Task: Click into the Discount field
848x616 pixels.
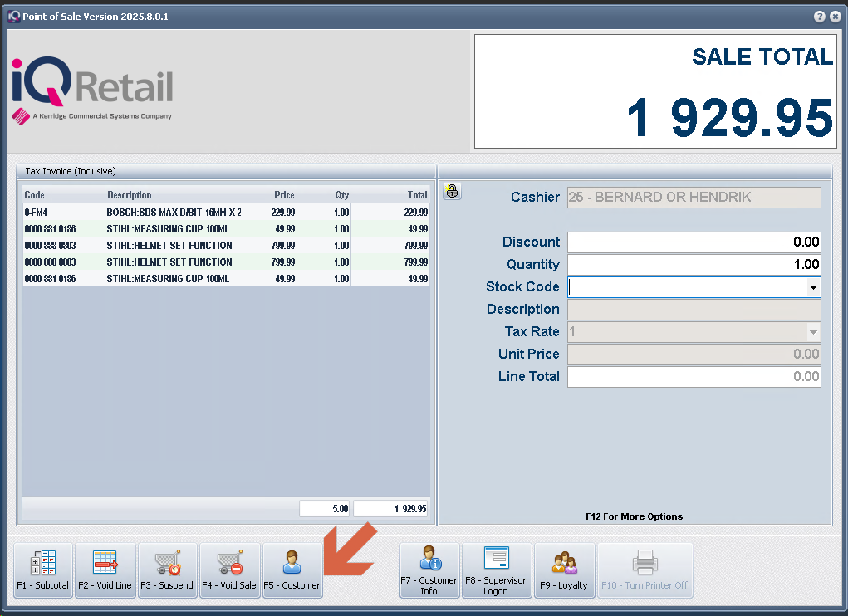Action: 694,242
